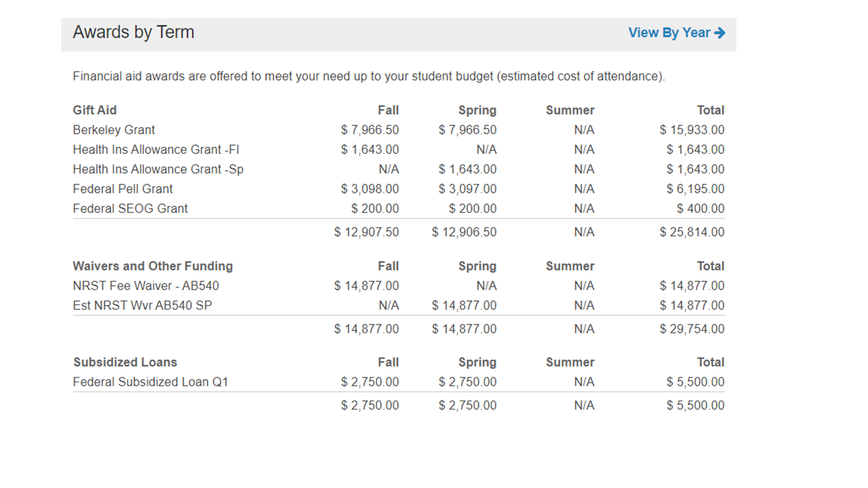Click the Federal Pell Grant label
This screenshot has width=868, height=488.
click(x=123, y=189)
